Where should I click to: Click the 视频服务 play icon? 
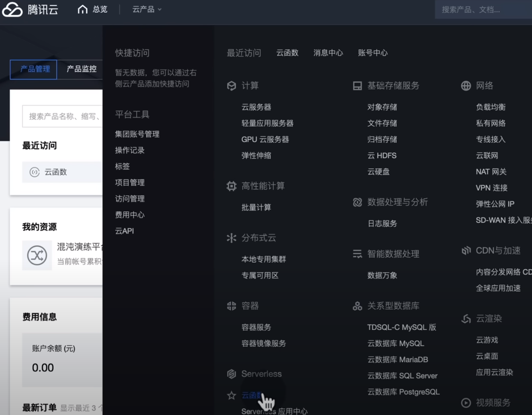[466, 403]
